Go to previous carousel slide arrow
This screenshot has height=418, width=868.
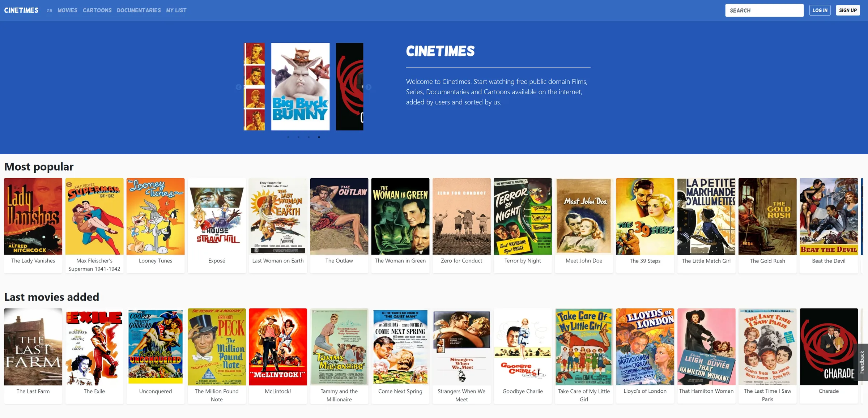(238, 87)
